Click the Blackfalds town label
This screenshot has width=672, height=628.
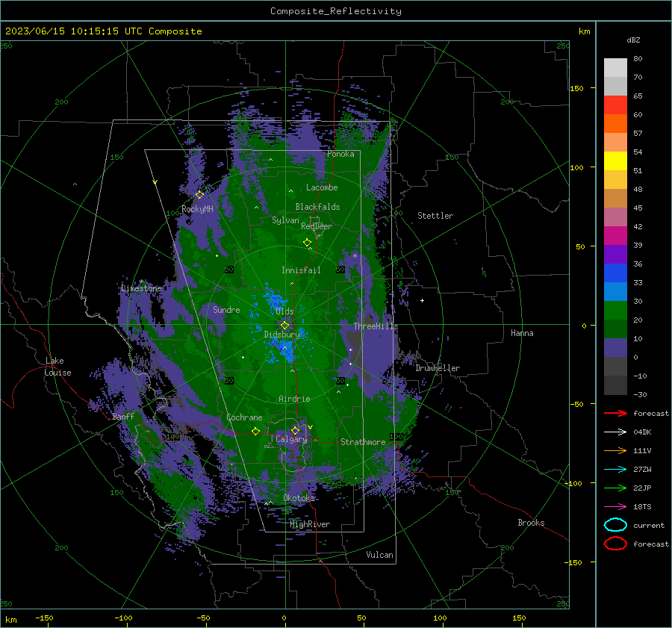[x=317, y=207]
